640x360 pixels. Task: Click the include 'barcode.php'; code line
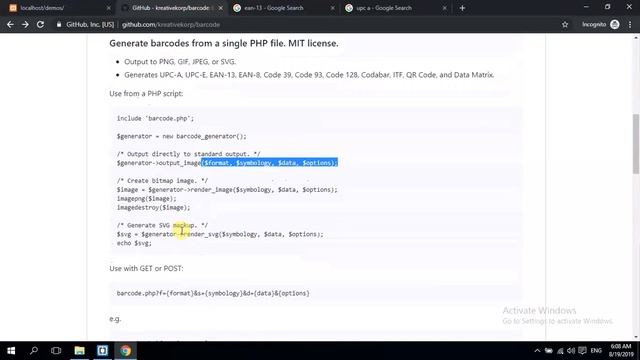[155, 118]
